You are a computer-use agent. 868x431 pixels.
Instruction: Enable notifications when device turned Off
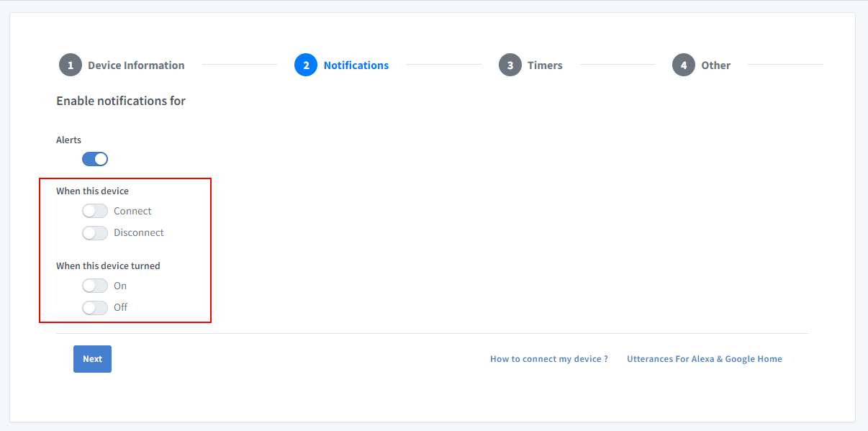click(94, 307)
